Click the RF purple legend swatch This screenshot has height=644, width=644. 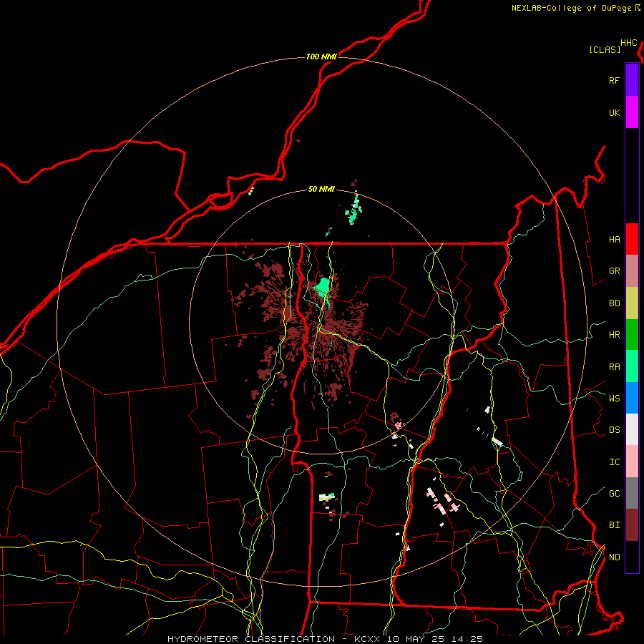click(632, 80)
